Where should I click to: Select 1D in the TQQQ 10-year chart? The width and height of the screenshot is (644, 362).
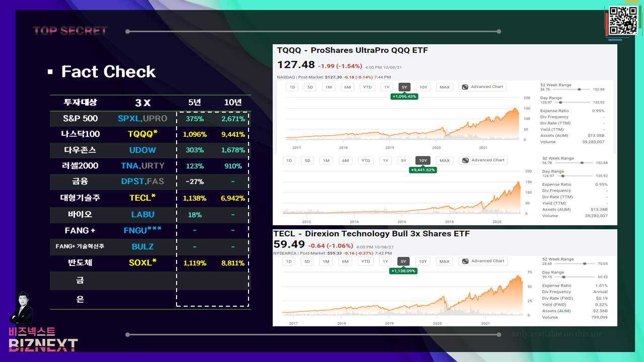point(289,160)
